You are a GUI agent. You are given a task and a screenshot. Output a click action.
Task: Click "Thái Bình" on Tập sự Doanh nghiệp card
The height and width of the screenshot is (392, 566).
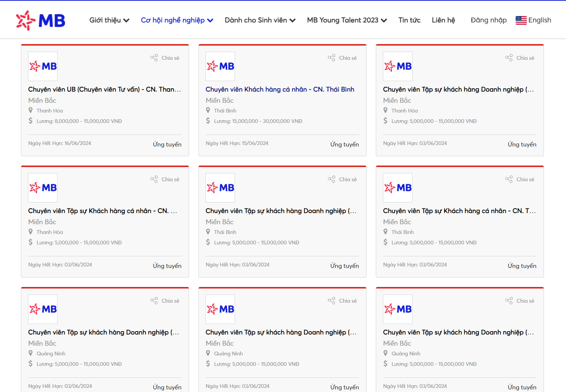(225, 232)
